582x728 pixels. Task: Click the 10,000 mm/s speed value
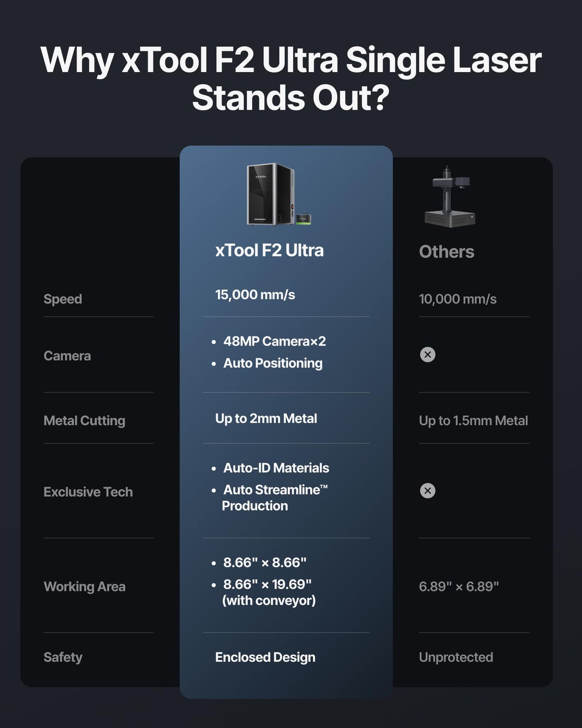pos(458,299)
